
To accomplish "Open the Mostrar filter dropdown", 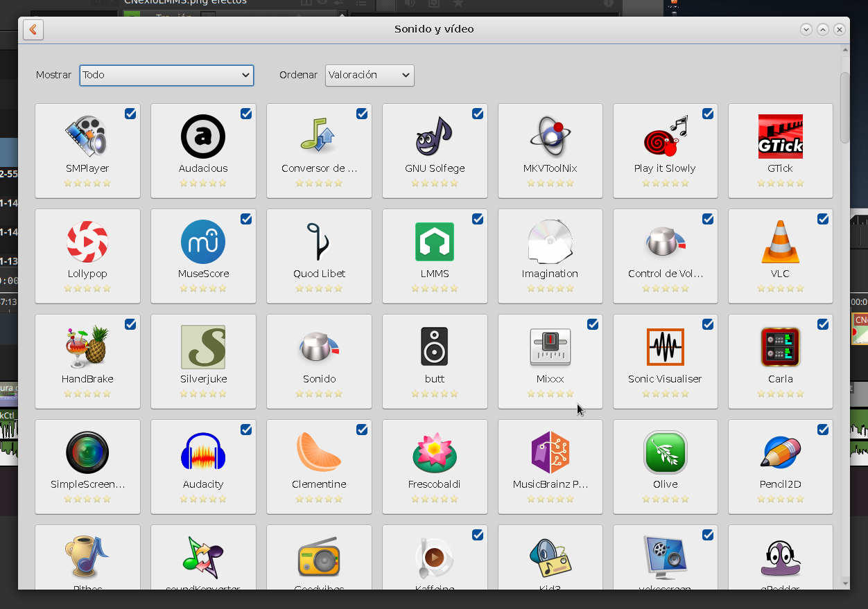I will click(x=166, y=75).
